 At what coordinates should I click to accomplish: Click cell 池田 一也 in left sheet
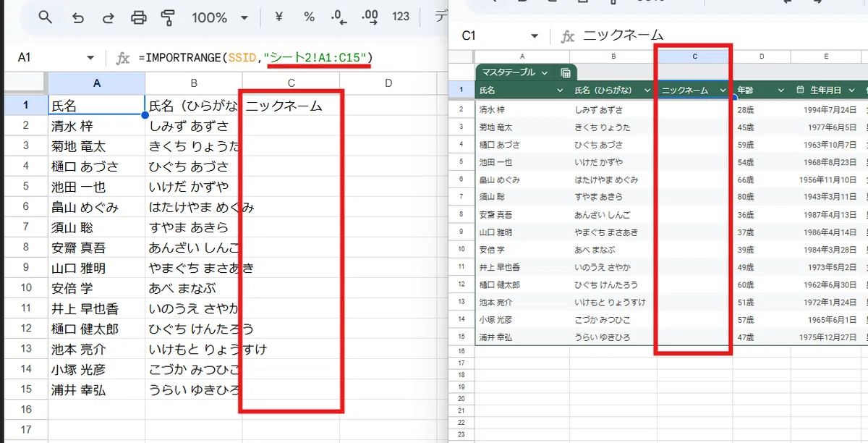click(x=97, y=187)
